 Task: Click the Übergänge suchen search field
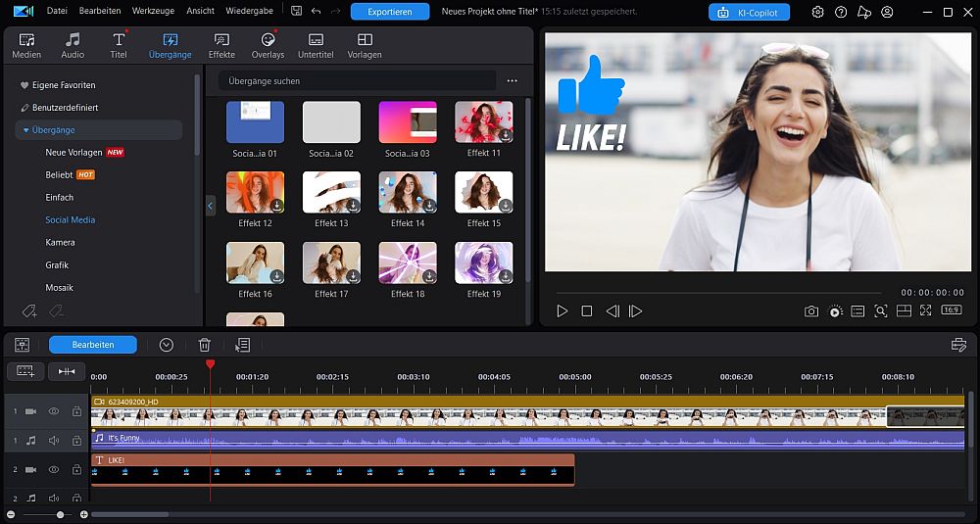[x=357, y=81]
